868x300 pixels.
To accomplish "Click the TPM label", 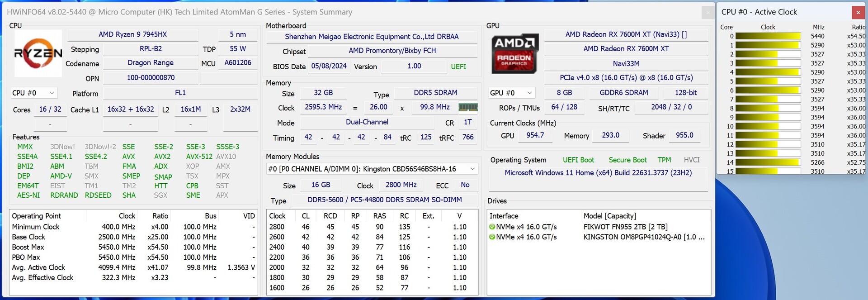I will tap(664, 160).
